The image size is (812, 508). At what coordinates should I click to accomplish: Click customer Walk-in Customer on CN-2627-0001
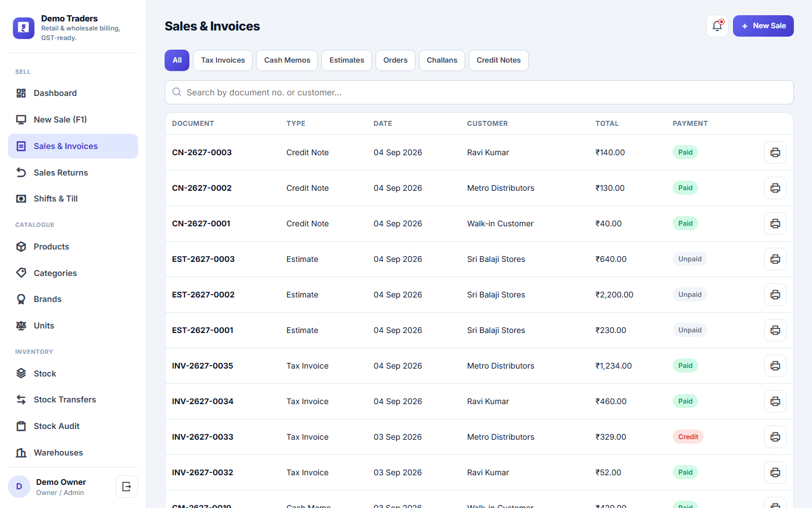pyautogui.click(x=500, y=224)
